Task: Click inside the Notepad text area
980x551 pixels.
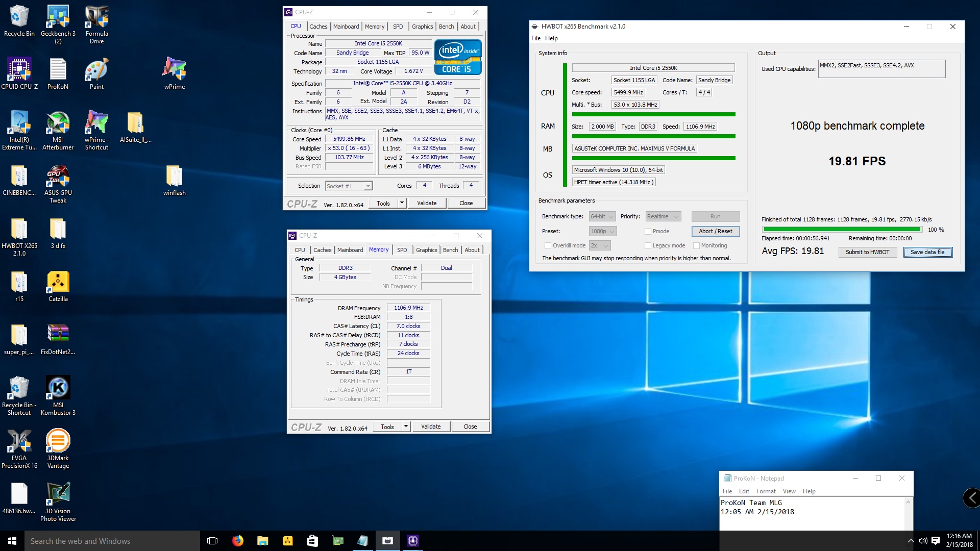Action: [x=812, y=514]
